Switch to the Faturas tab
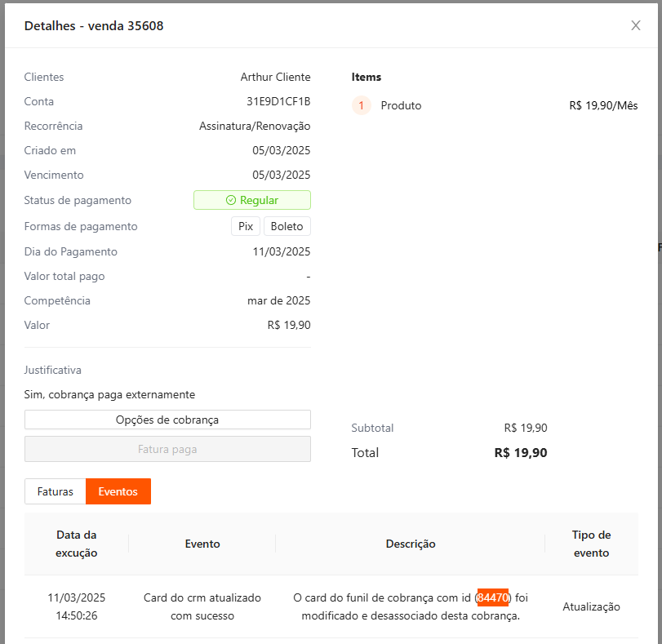Screen dimensions: 662x644 click(x=56, y=491)
